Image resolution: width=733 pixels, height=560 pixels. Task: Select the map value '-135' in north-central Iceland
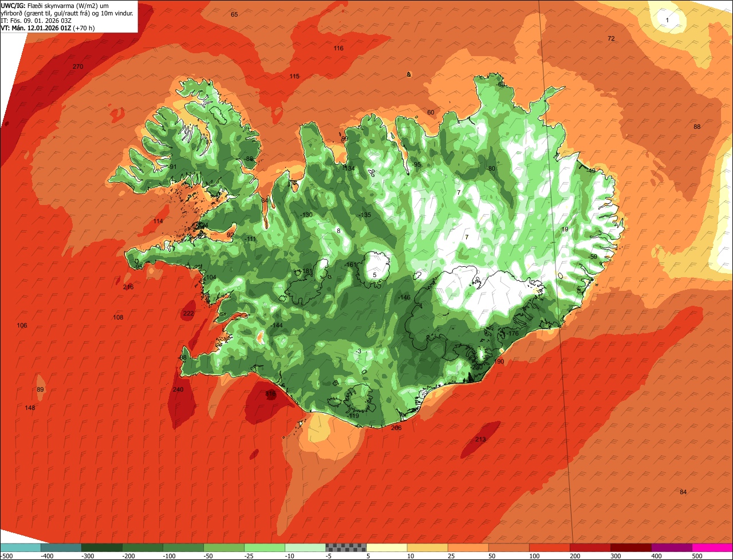[x=365, y=215]
